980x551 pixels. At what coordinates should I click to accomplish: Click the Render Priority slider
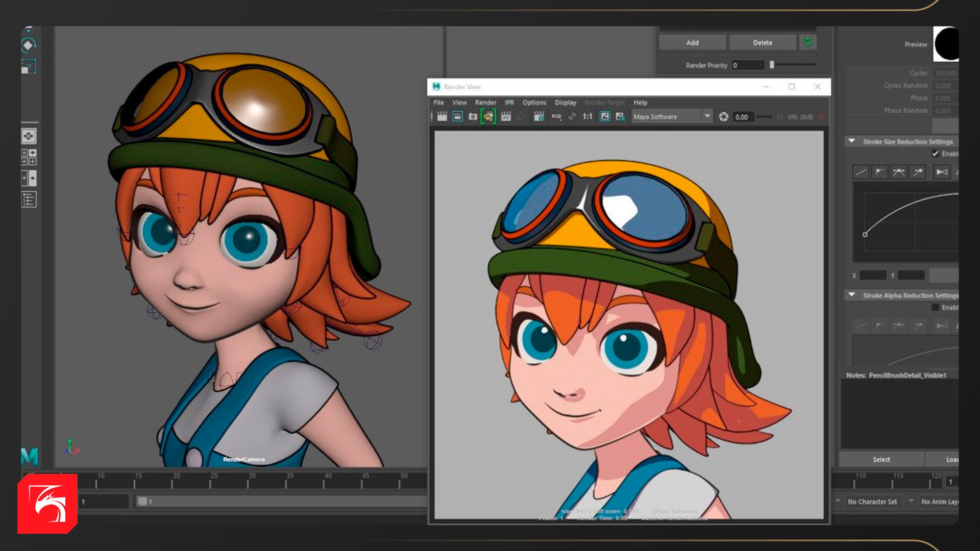coord(793,65)
